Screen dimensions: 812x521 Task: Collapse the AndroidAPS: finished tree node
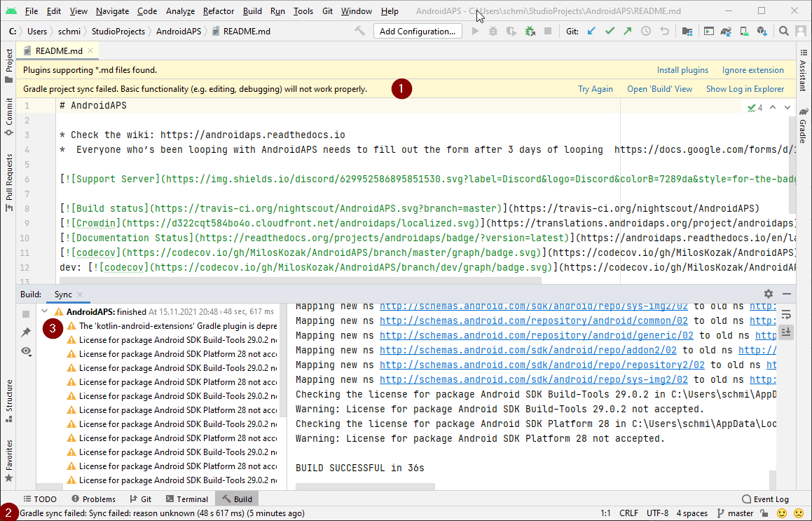pos(45,311)
